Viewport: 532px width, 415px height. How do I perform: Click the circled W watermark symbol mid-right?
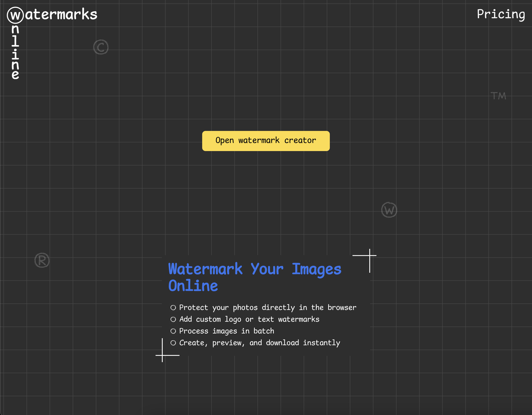(x=389, y=210)
